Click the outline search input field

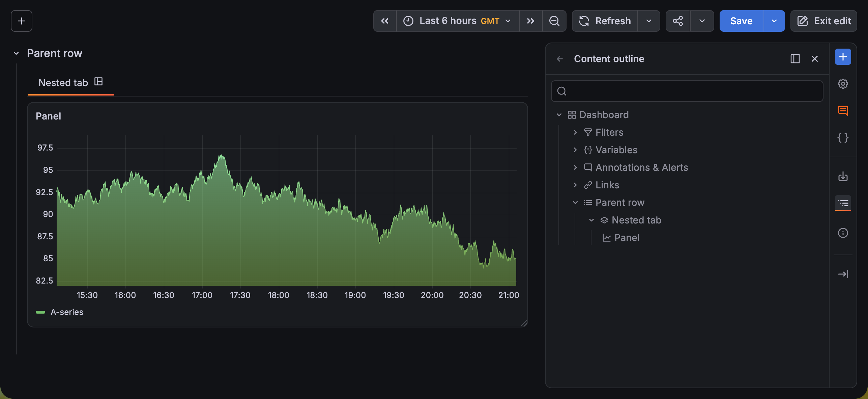687,91
